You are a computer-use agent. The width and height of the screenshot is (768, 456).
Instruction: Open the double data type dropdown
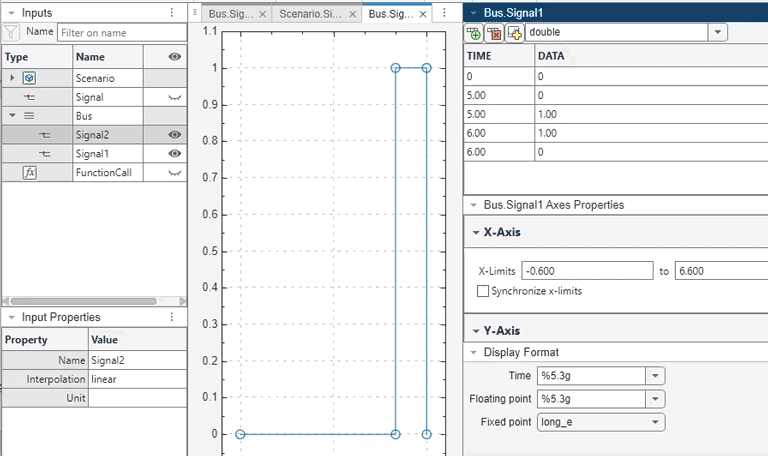pyautogui.click(x=718, y=33)
